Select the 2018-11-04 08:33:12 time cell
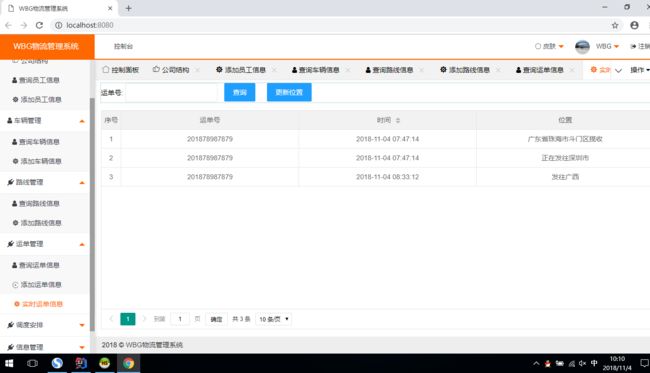The height and width of the screenshot is (373, 650). 387,177
